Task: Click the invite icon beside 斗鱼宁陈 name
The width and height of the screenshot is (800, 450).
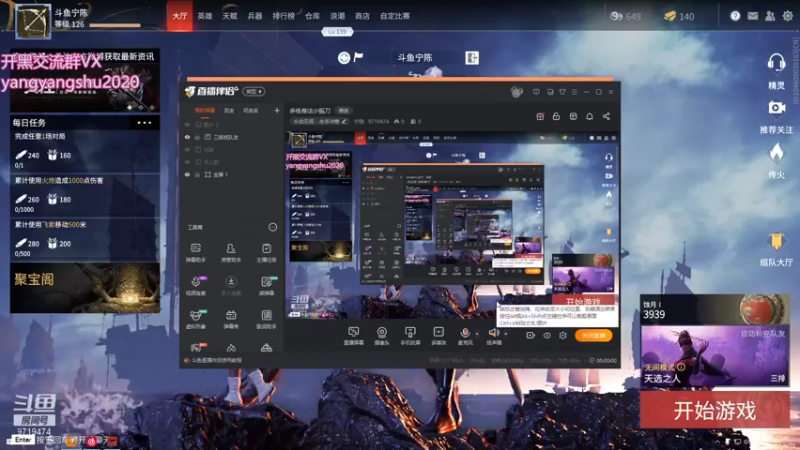Action: click(x=472, y=58)
